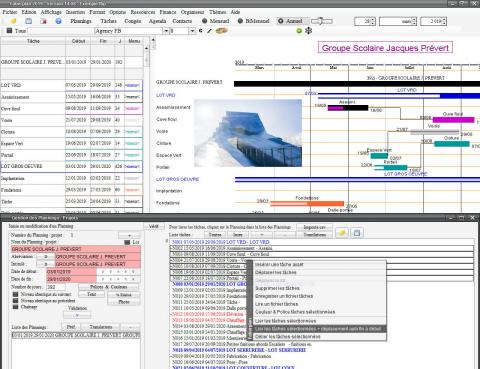Viewport: 480px width, 369px height.
Task: Select the BiMensuel view option
Action: click(253, 21)
